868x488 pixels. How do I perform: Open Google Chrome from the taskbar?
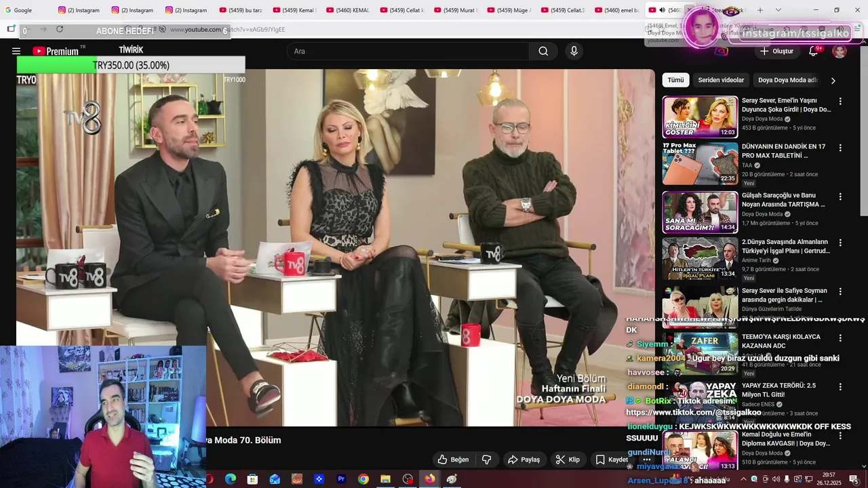363,479
